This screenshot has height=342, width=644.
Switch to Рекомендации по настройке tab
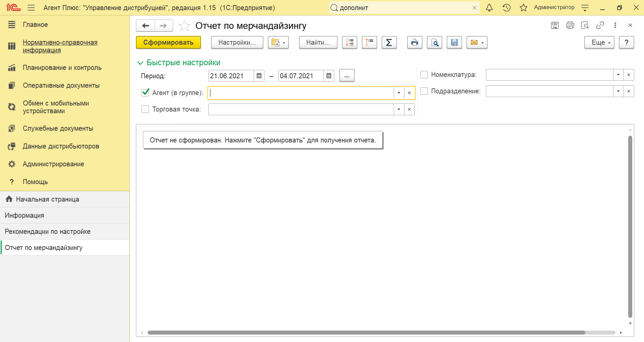pos(65,231)
